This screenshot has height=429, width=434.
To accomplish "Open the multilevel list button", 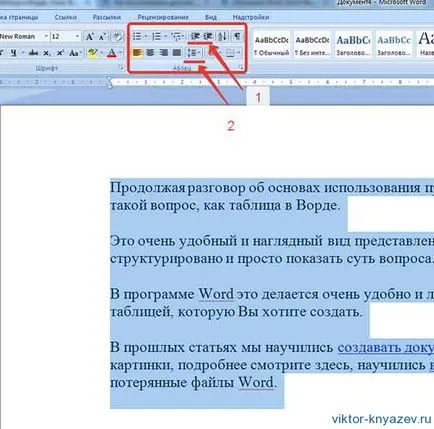I will (x=177, y=36).
